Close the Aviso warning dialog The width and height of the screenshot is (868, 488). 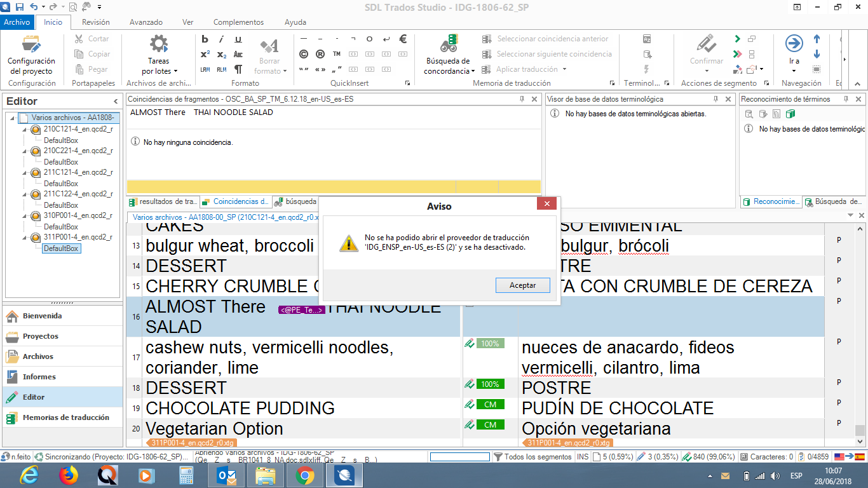coord(546,203)
